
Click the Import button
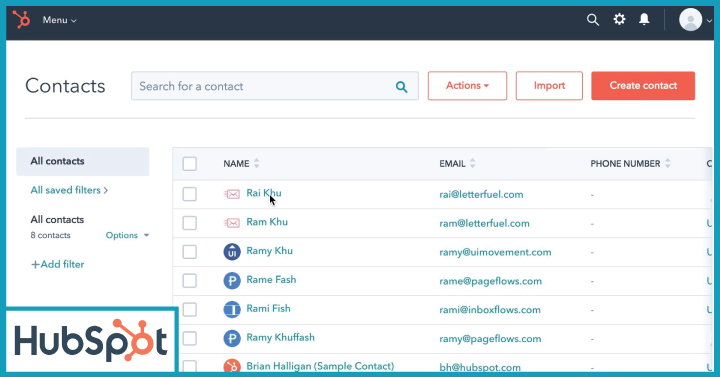tap(549, 85)
